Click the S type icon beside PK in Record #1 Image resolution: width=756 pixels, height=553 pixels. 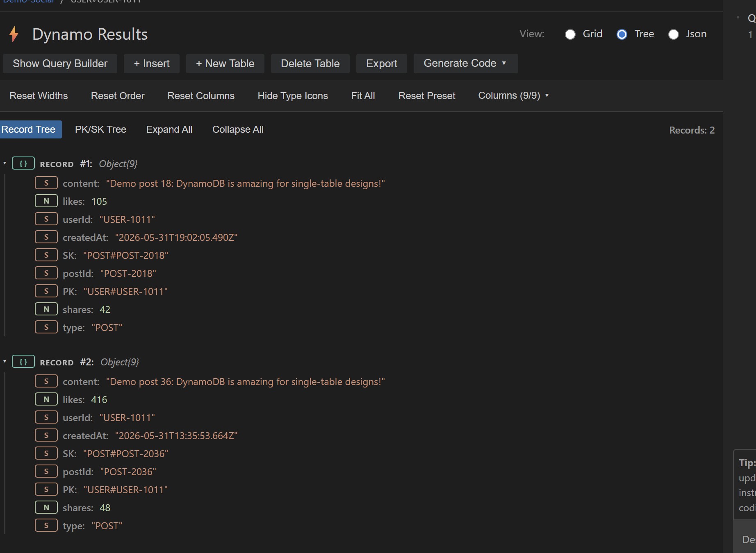click(x=46, y=291)
